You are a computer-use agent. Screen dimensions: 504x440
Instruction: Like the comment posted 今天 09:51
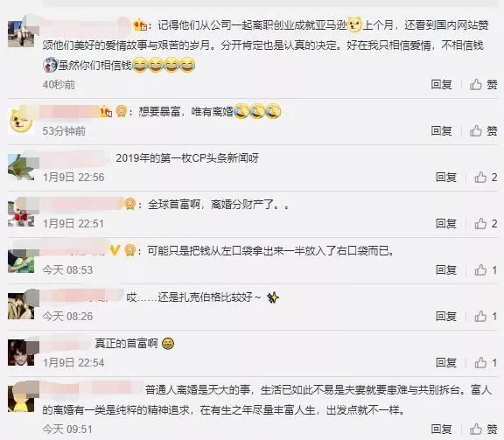coord(483,429)
